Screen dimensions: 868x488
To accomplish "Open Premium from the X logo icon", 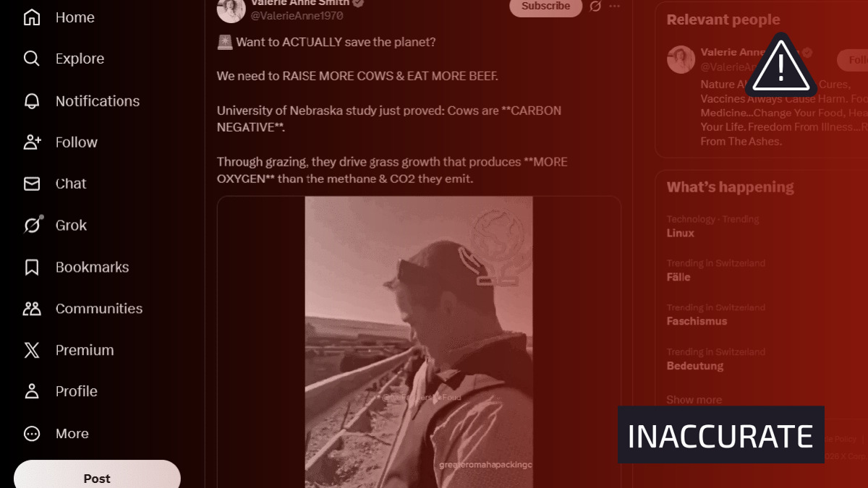I will coord(32,351).
